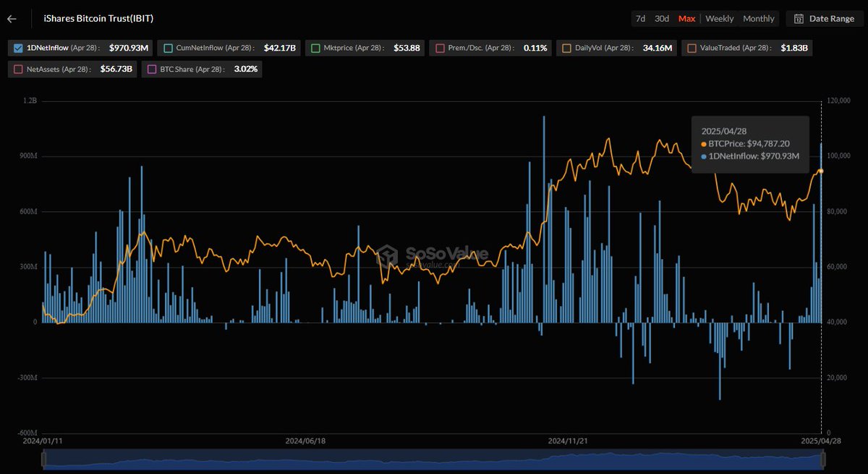Click the $1.83B ValueTraded value
868x474 pixels.
click(794, 48)
